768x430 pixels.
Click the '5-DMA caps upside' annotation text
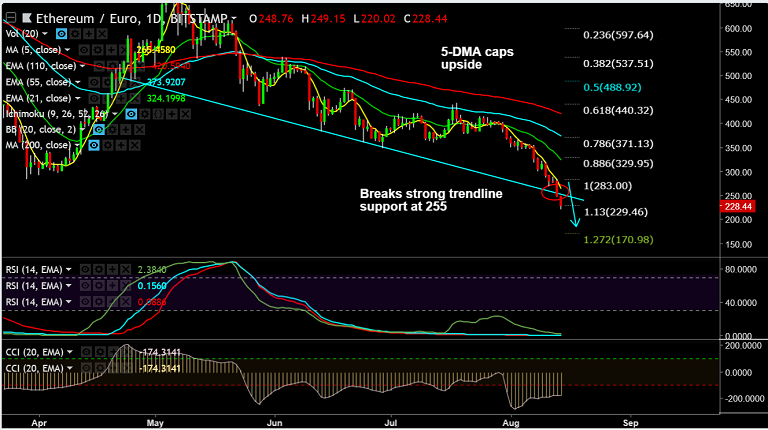coord(477,58)
